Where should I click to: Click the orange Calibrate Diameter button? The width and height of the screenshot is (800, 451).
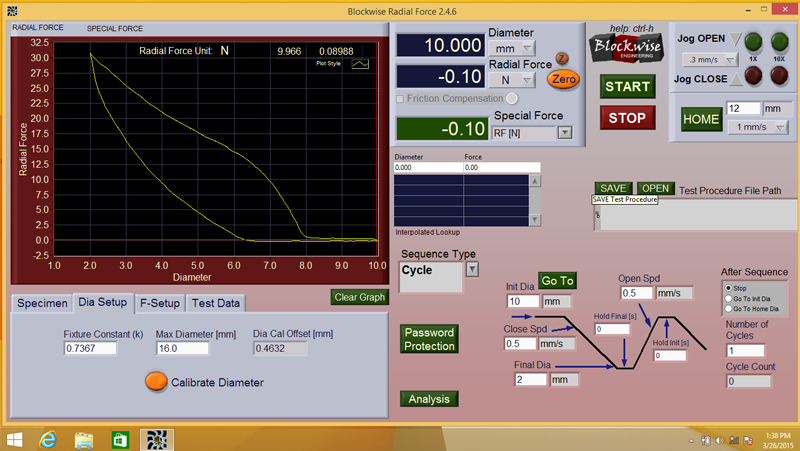pyautogui.click(x=156, y=382)
